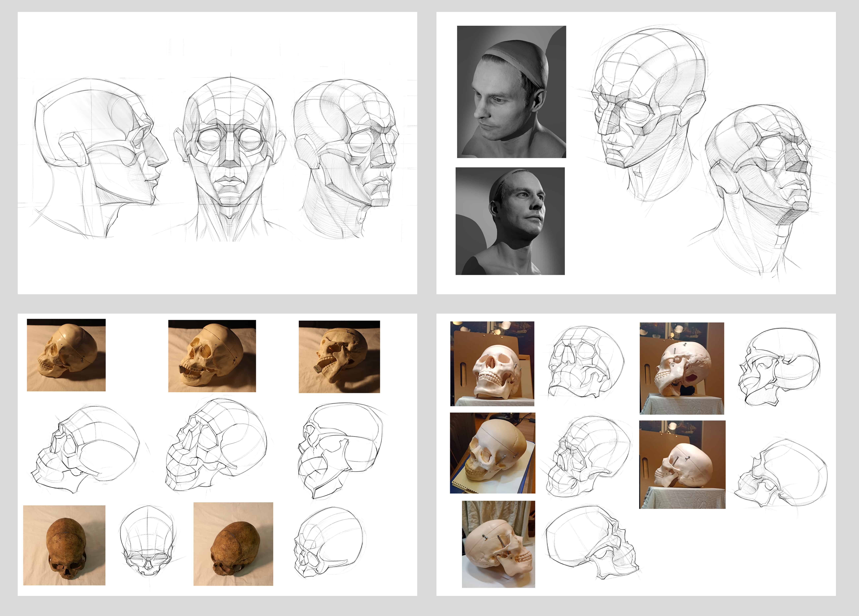859x616 pixels.
Task: Click the beige skull photo on yellow notepad
Action: (x=492, y=453)
